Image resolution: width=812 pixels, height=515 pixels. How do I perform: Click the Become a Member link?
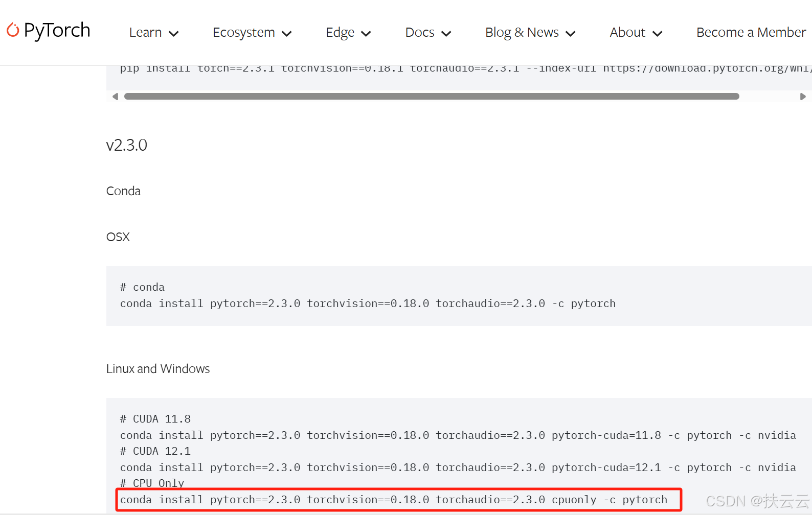[x=751, y=32]
